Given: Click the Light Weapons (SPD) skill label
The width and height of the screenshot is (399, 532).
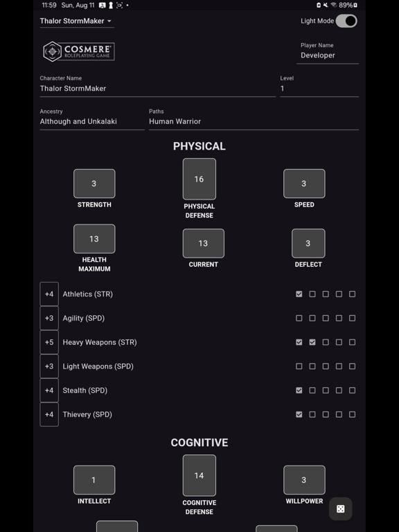Looking at the screenshot, I should (x=98, y=366).
